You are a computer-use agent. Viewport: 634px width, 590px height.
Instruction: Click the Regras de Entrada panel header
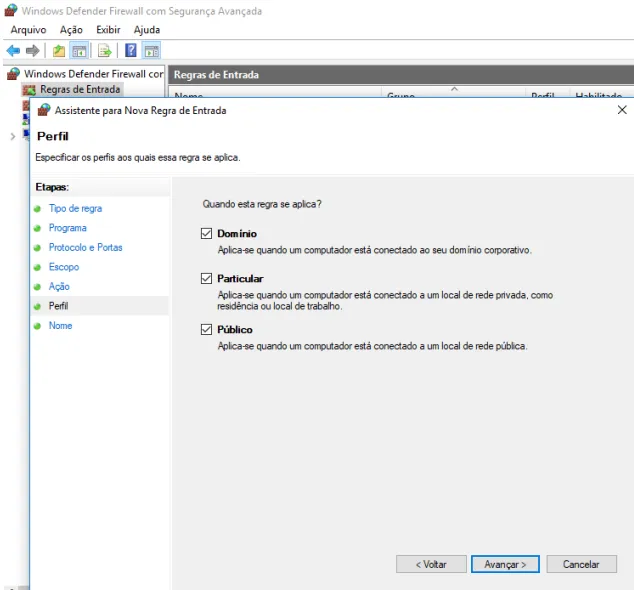[401, 75]
